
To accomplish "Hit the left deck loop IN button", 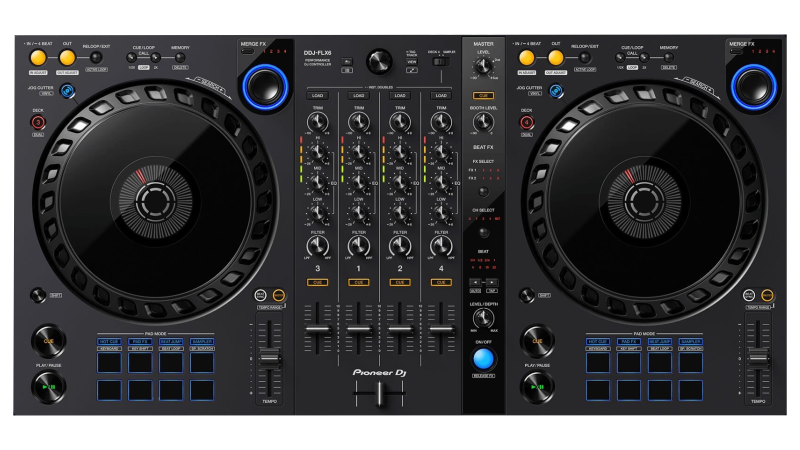I will coord(38,58).
